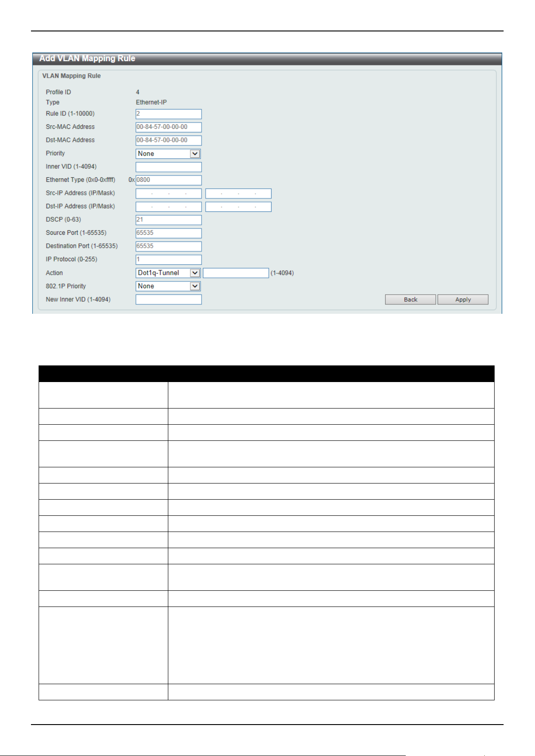Open the 802.1P Priority dropdown
Screen dimensions: 535x756
[x=168, y=286]
